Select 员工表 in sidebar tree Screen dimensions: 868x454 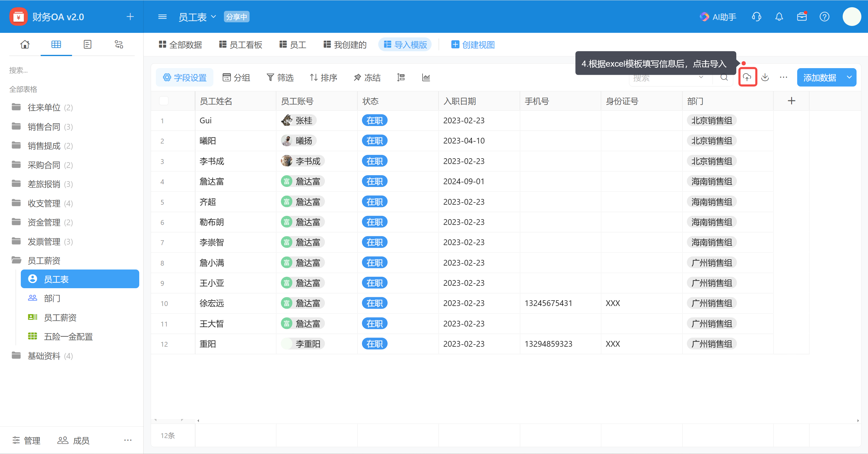[x=80, y=279]
